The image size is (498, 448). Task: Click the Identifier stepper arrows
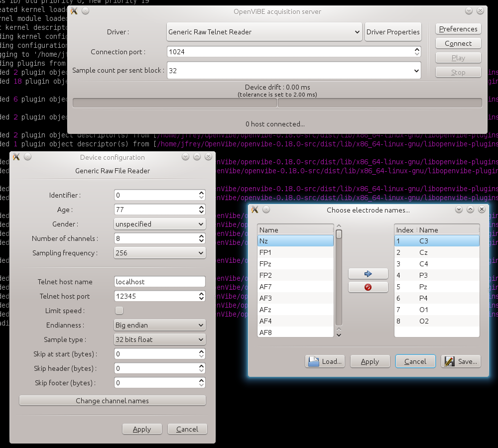(201, 195)
